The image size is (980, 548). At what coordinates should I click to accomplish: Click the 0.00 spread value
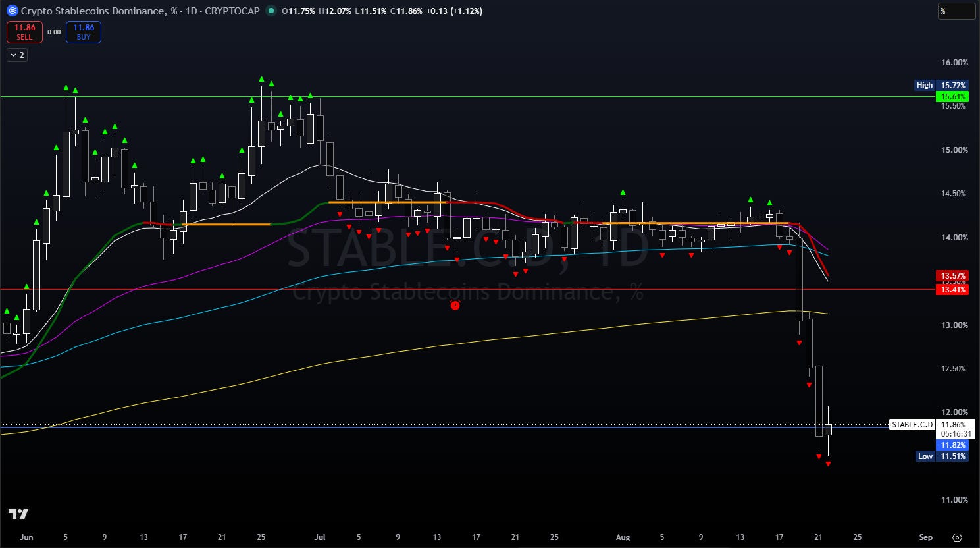point(54,32)
